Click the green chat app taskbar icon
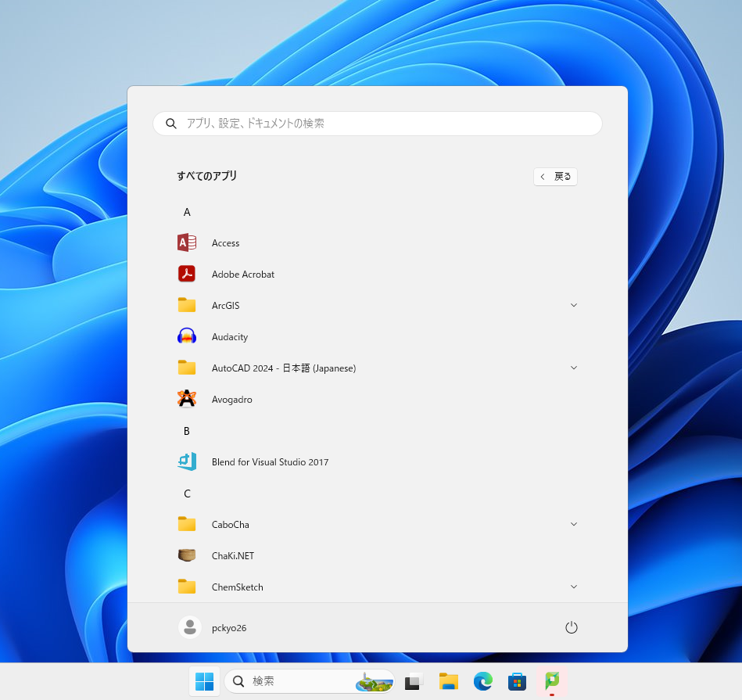The image size is (742, 700). [552, 681]
